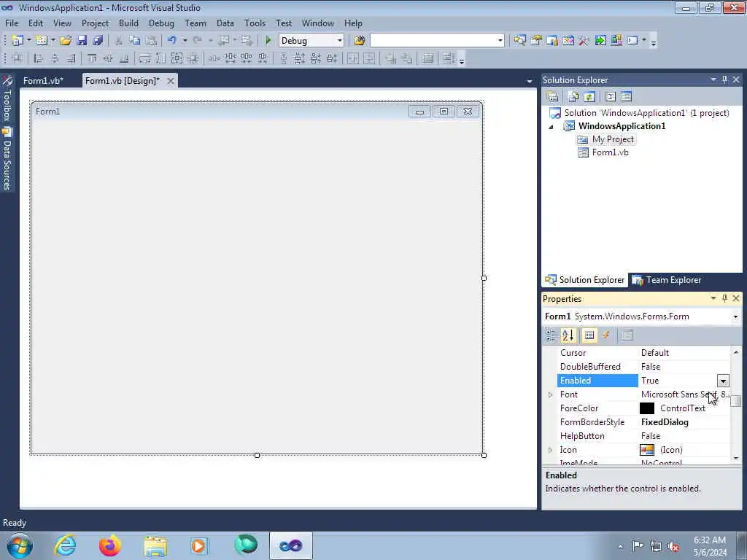This screenshot has height=560, width=747.
Task: Click the Find in Files icon next to Debug
Action: [360, 41]
